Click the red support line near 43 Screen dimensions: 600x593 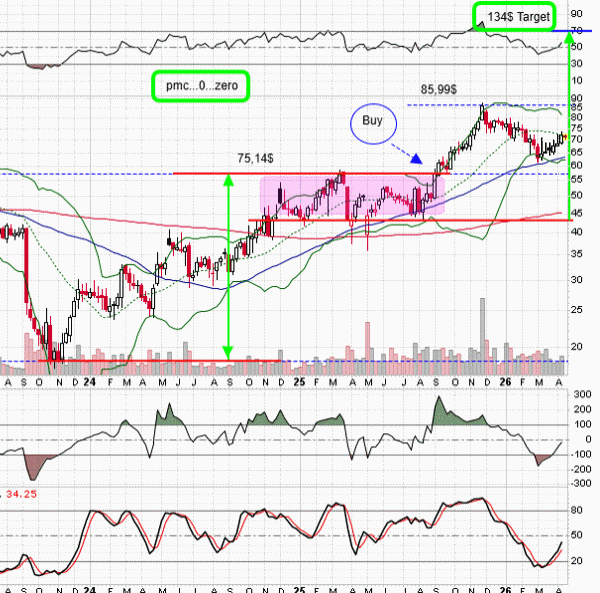[x=400, y=220]
